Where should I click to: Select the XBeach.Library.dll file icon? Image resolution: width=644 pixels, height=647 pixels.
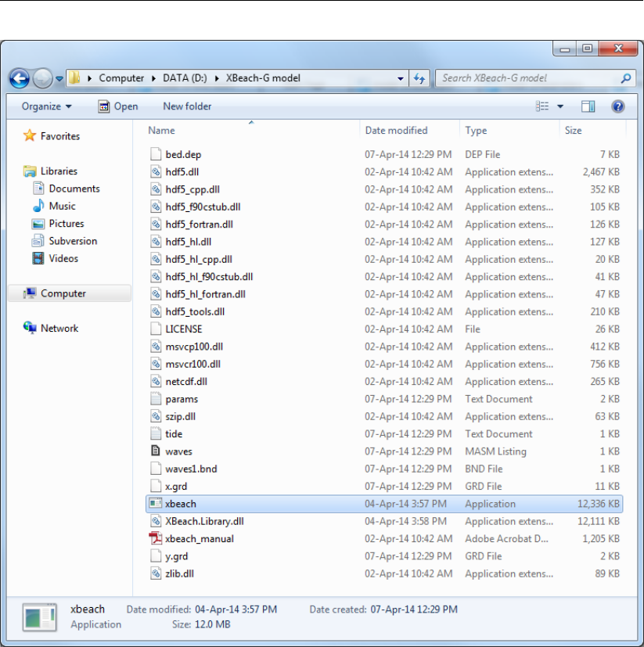point(156,521)
